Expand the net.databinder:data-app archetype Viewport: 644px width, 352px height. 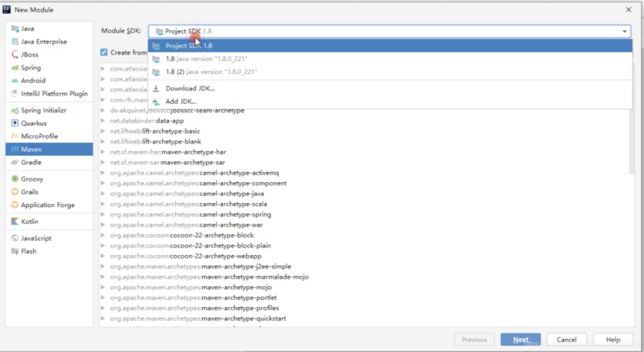103,121
